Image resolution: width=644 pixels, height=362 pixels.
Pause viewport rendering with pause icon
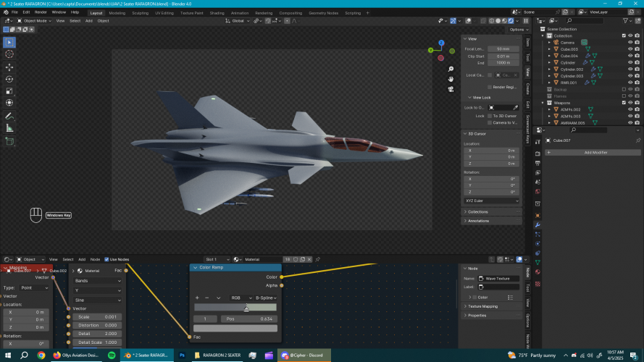pos(526,21)
